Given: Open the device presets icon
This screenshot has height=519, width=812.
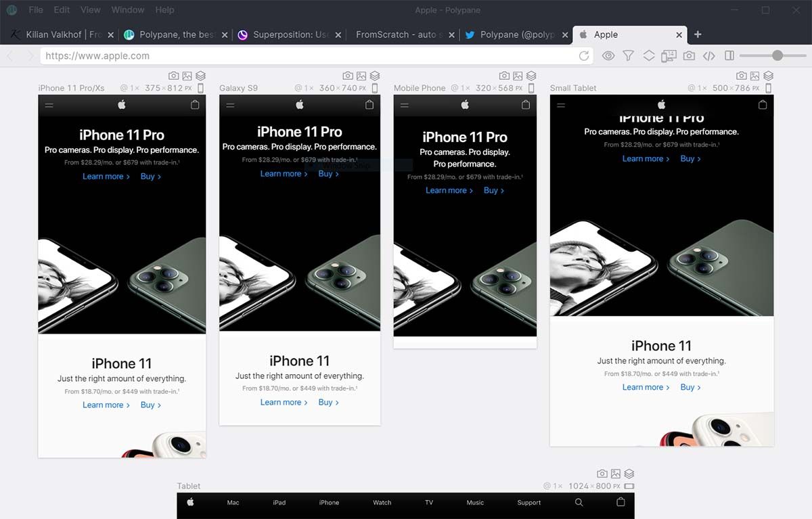Looking at the screenshot, I should pos(669,56).
